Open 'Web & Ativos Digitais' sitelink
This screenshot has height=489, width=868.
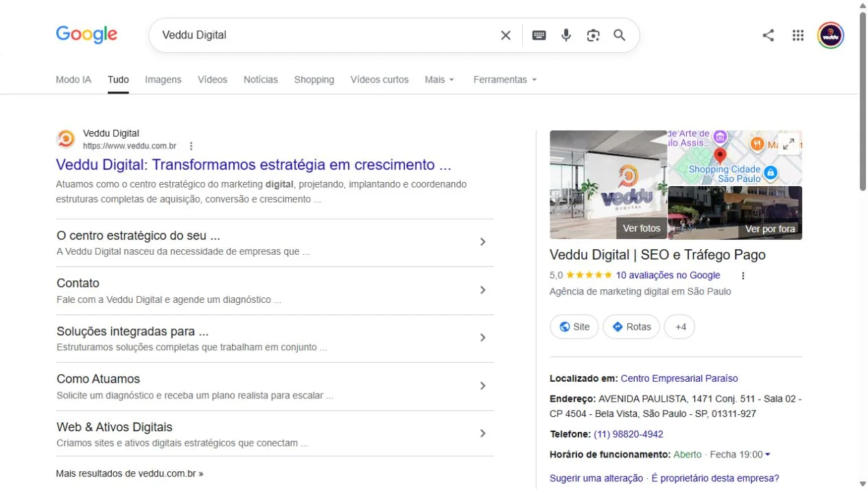pyautogui.click(x=115, y=427)
